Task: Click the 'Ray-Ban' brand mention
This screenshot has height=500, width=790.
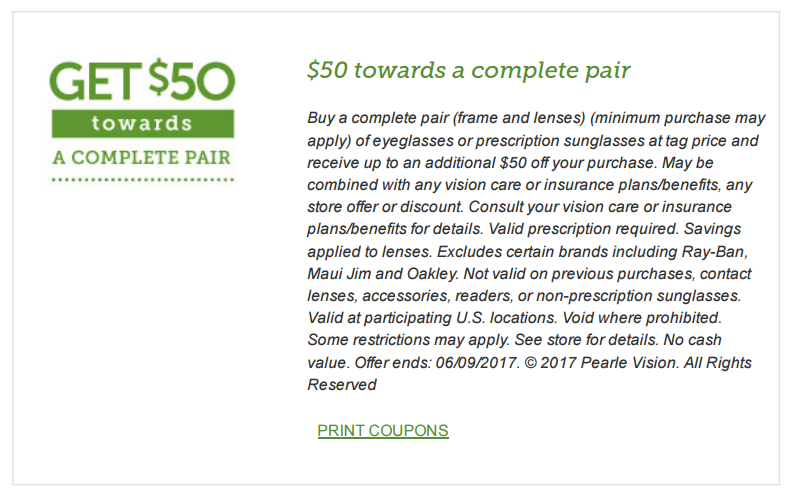Action: pos(714,252)
